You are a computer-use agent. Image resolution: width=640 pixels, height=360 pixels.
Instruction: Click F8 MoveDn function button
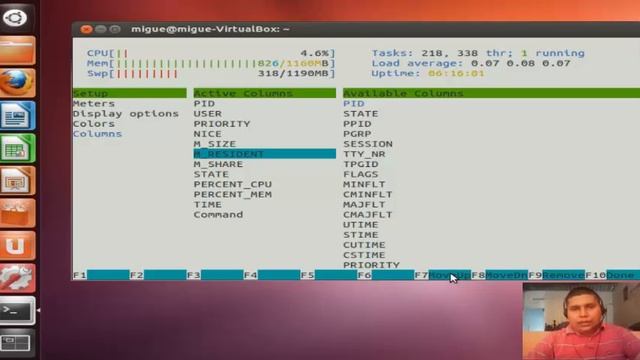pos(500,275)
